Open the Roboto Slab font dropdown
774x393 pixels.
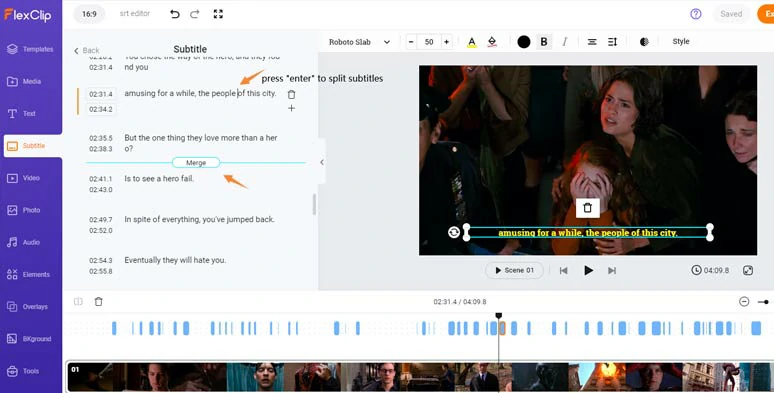coord(359,42)
